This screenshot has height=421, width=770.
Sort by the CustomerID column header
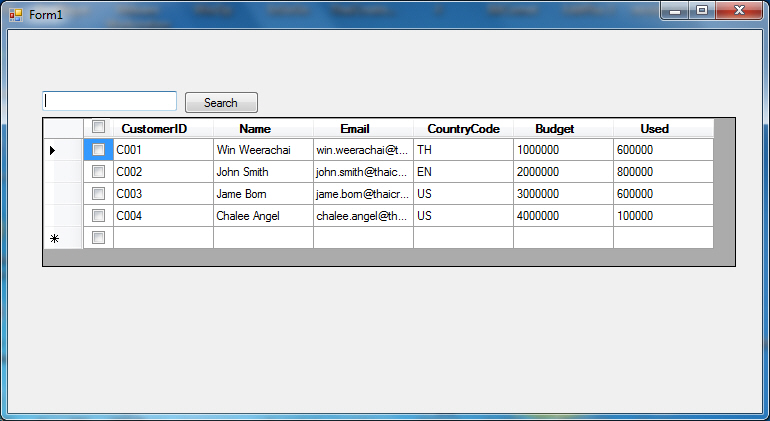(x=163, y=128)
